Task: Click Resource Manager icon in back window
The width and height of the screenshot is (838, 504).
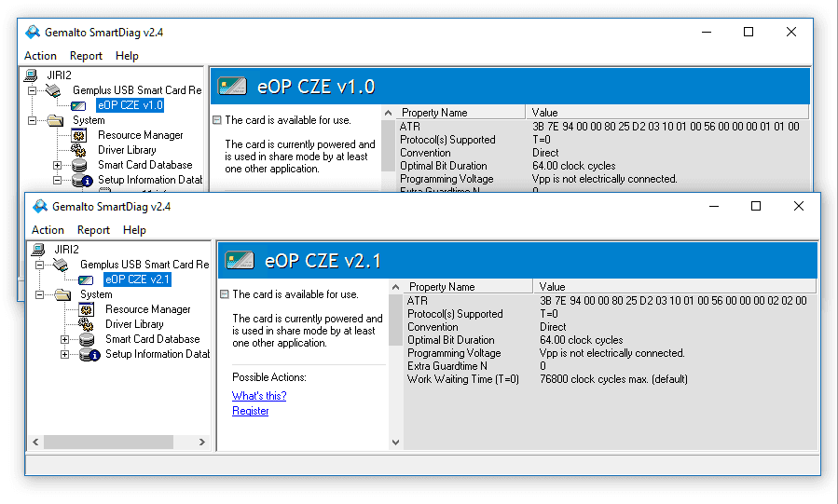Action: point(78,136)
